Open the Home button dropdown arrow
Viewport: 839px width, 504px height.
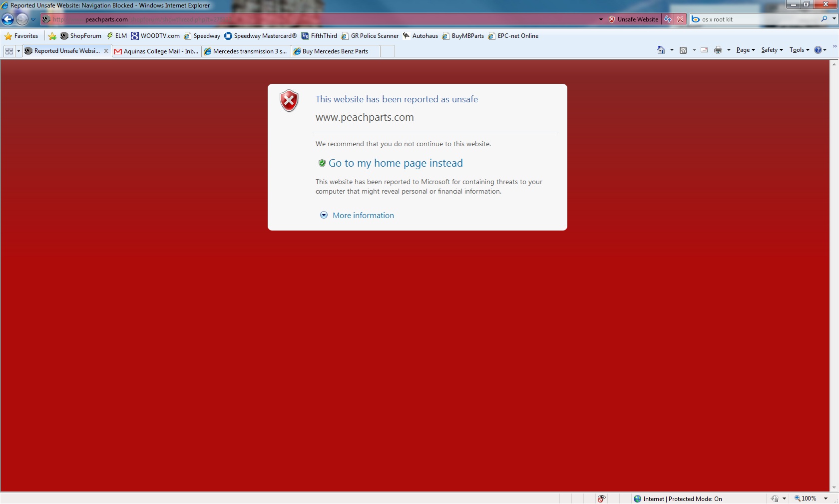672,50
